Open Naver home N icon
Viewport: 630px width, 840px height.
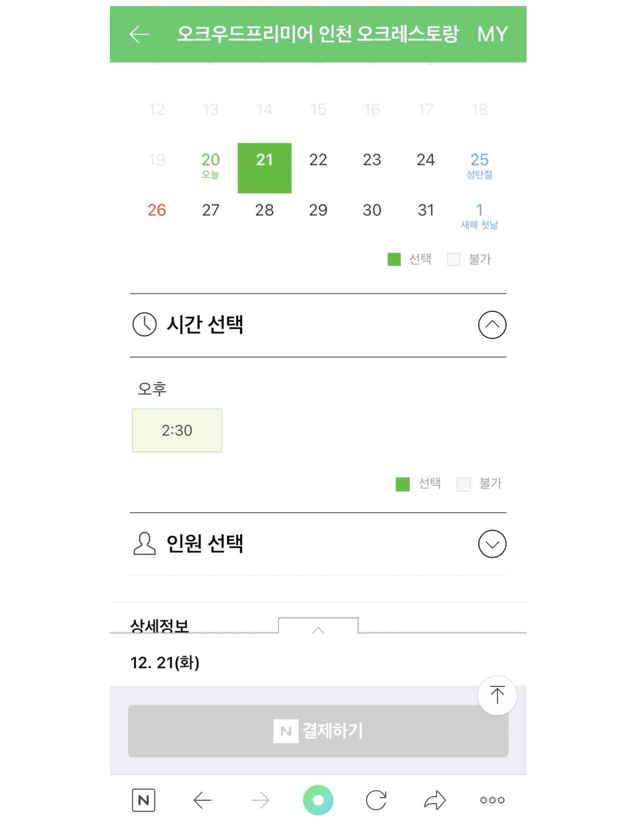pyautogui.click(x=143, y=800)
